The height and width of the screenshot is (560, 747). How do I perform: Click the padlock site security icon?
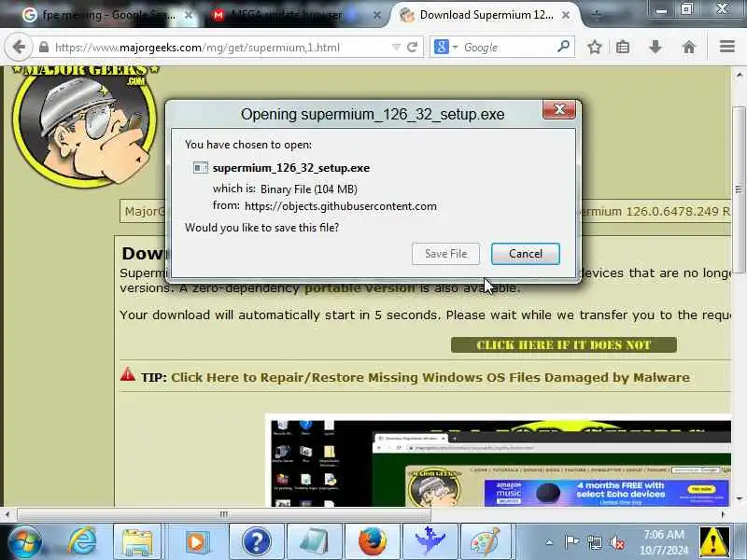(43, 48)
